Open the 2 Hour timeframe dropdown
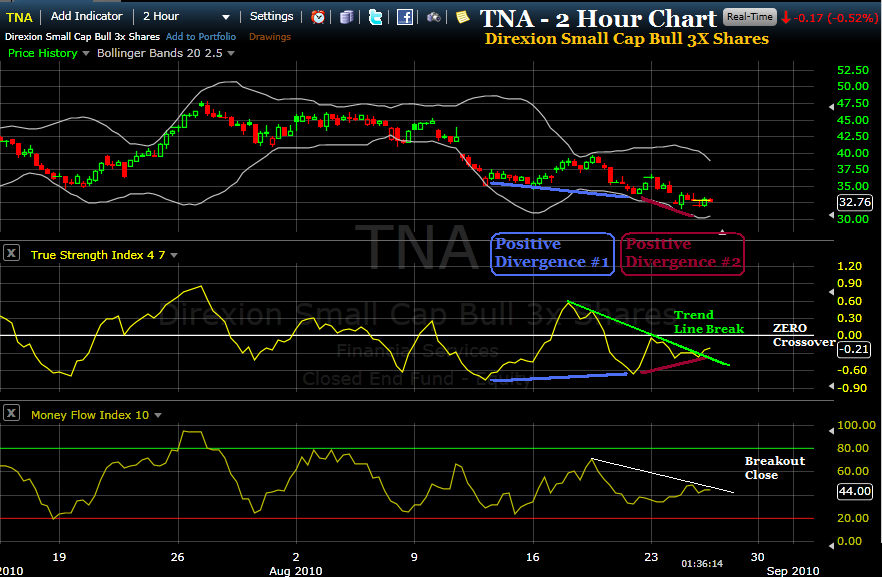Viewport: 882px width, 577px height. [x=186, y=16]
